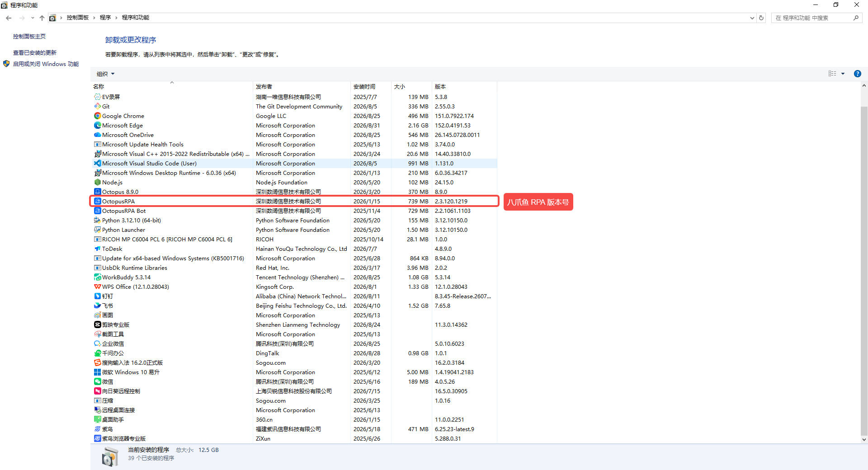This screenshot has width=868, height=470.
Task: Click the 紫鸟浏览器专业版 icon
Action: coord(97,438)
